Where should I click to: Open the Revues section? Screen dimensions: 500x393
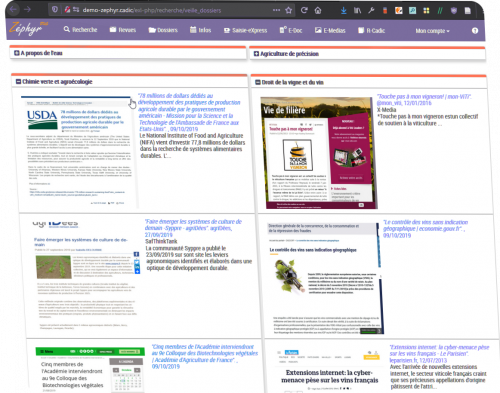pyautogui.click(x=123, y=30)
